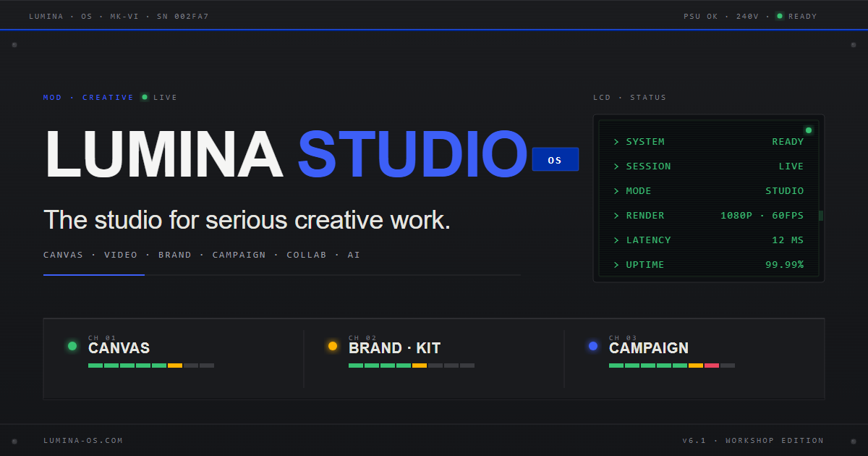Click the green LIVE status dot

coord(145,97)
